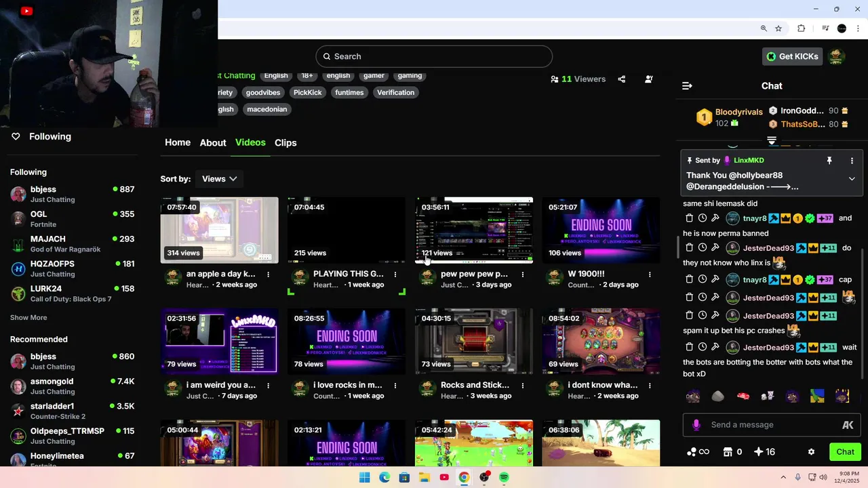Click the AK emote picker icon
868x488 pixels.
848,425
